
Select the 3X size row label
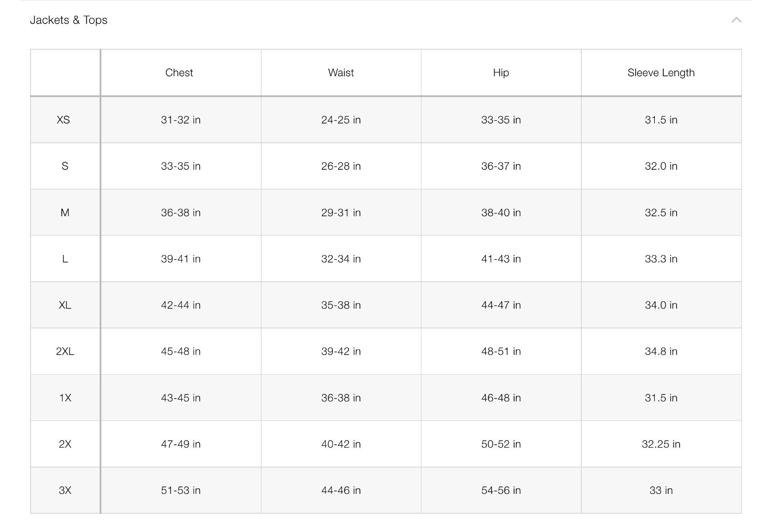click(65, 490)
